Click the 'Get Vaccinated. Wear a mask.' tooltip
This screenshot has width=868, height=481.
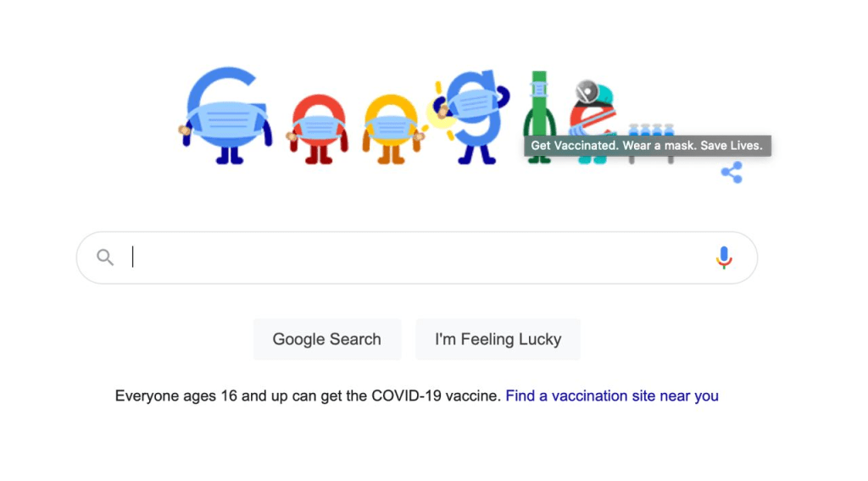(x=647, y=146)
